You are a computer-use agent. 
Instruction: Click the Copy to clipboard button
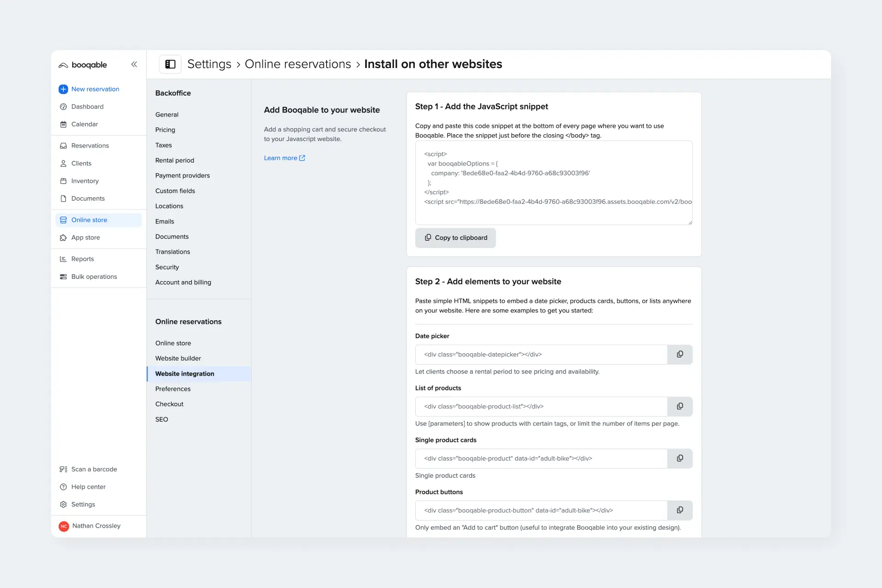click(x=456, y=238)
